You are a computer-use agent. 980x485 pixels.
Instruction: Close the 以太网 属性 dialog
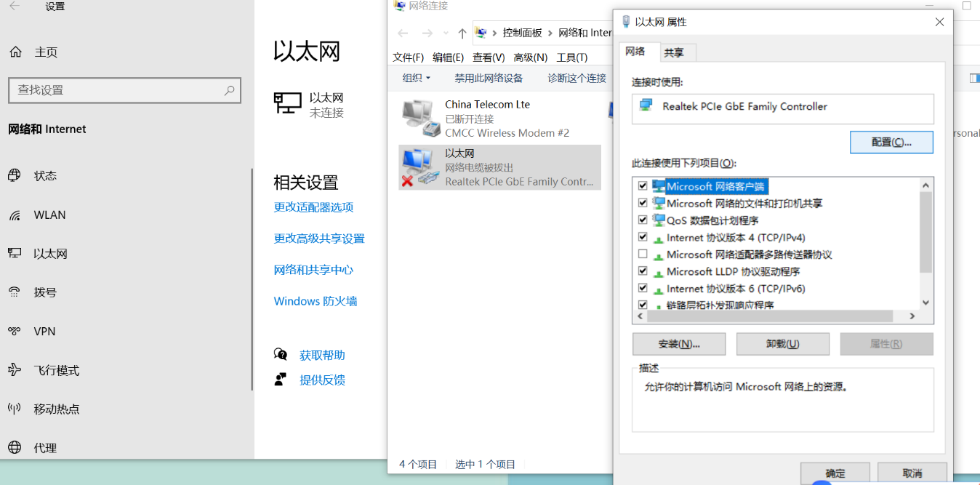click(x=940, y=23)
